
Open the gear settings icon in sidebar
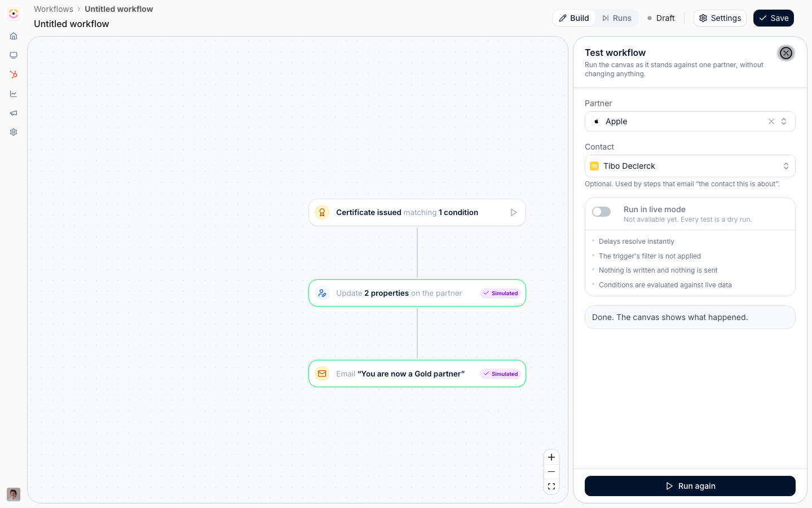click(x=14, y=132)
